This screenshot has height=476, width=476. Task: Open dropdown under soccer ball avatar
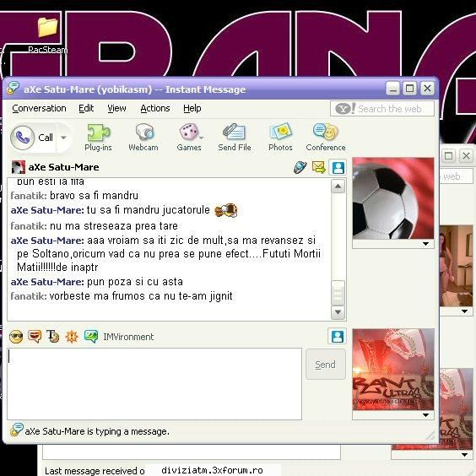pos(425,244)
